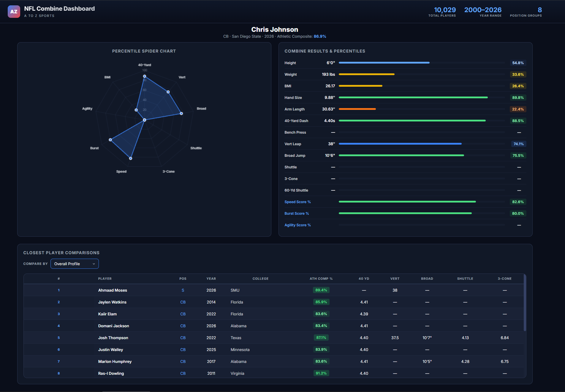Click the Vert data point on spider chart
The height and width of the screenshot is (392, 565).
tap(168, 92)
